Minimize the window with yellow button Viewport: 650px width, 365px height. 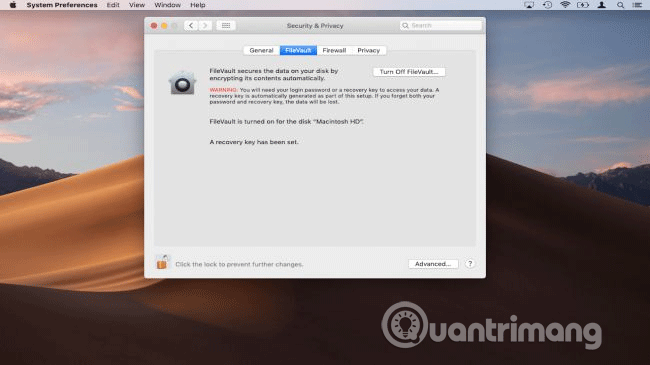[164, 25]
